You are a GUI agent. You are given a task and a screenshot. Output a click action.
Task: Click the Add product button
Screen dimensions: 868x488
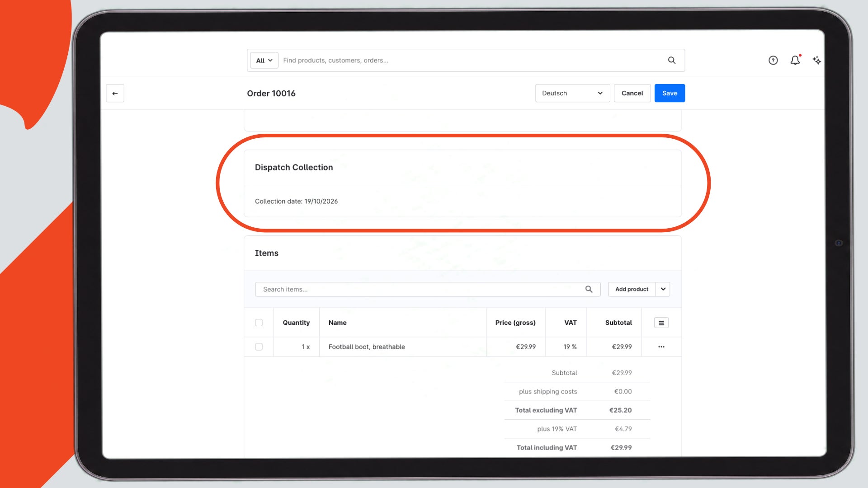pyautogui.click(x=632, y=289)
